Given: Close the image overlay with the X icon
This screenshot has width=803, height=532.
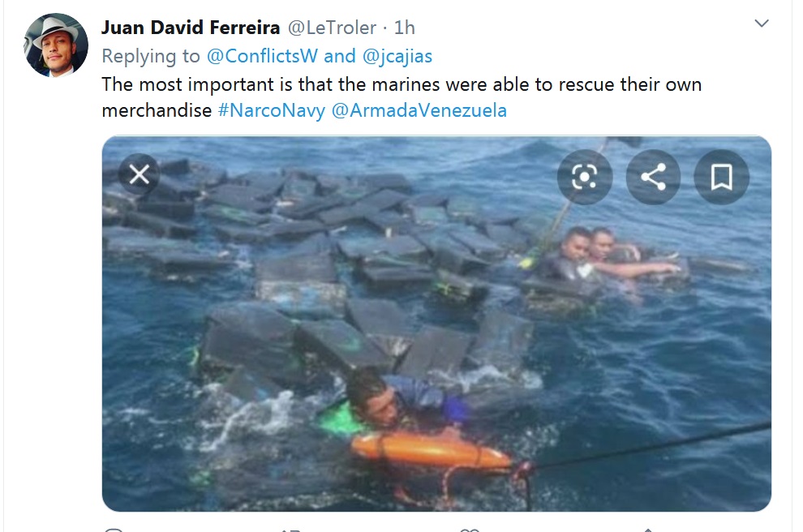Looking at the screenshot, I should (x=140, y=174).
